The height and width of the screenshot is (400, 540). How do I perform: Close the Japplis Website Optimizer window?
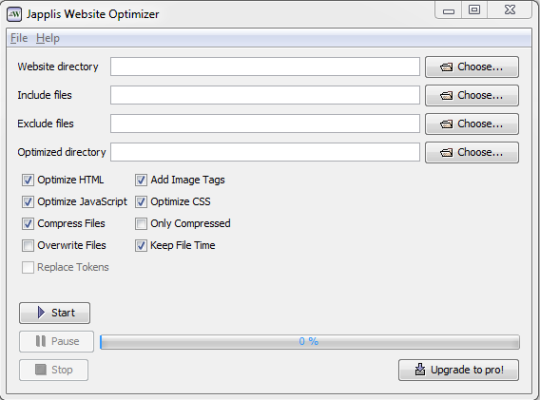(510, 10)
